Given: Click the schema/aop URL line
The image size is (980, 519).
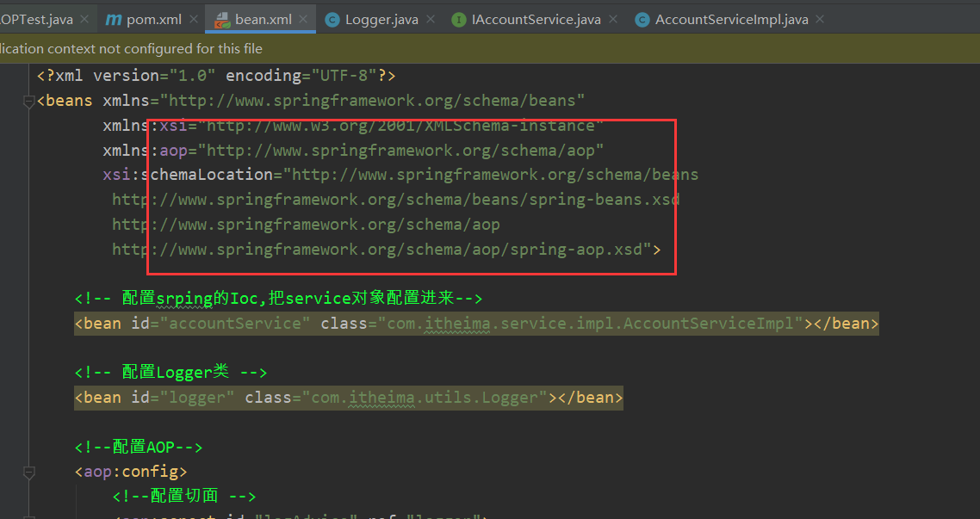Looking at the screenshot, I should click(306, 225).
